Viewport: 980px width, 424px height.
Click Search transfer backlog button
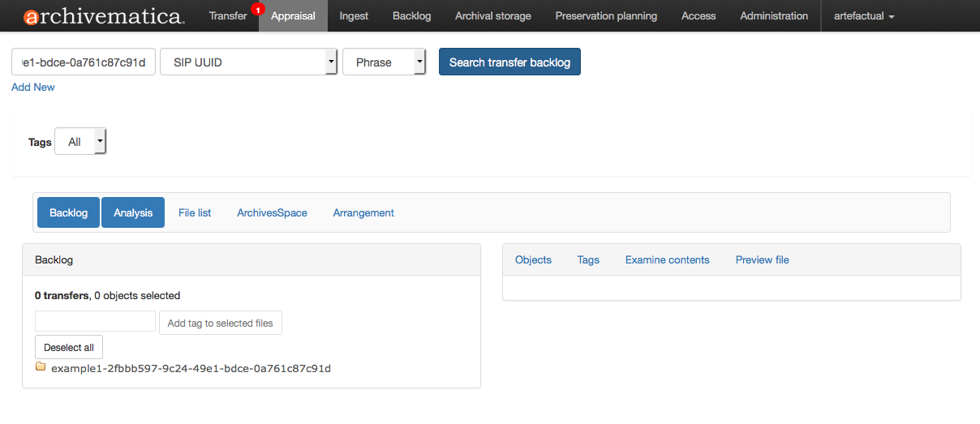click(x=509, y=62)
